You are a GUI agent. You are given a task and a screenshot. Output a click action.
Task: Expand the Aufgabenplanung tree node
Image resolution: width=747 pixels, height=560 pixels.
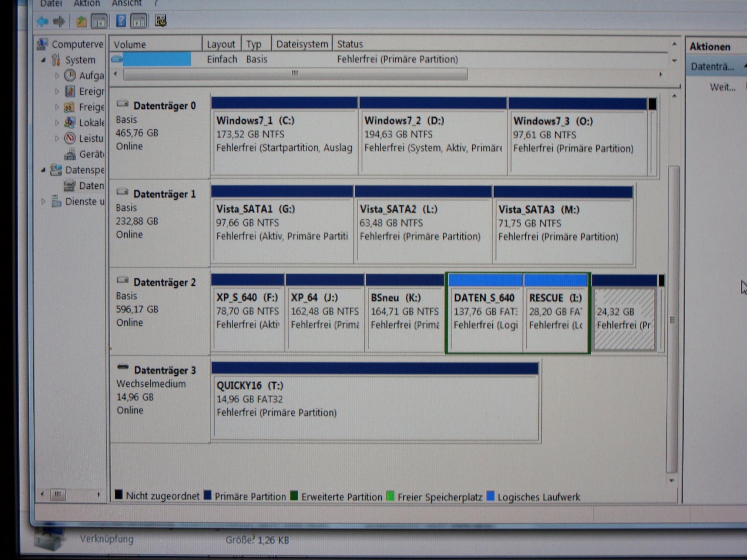[x=57, y=76]
